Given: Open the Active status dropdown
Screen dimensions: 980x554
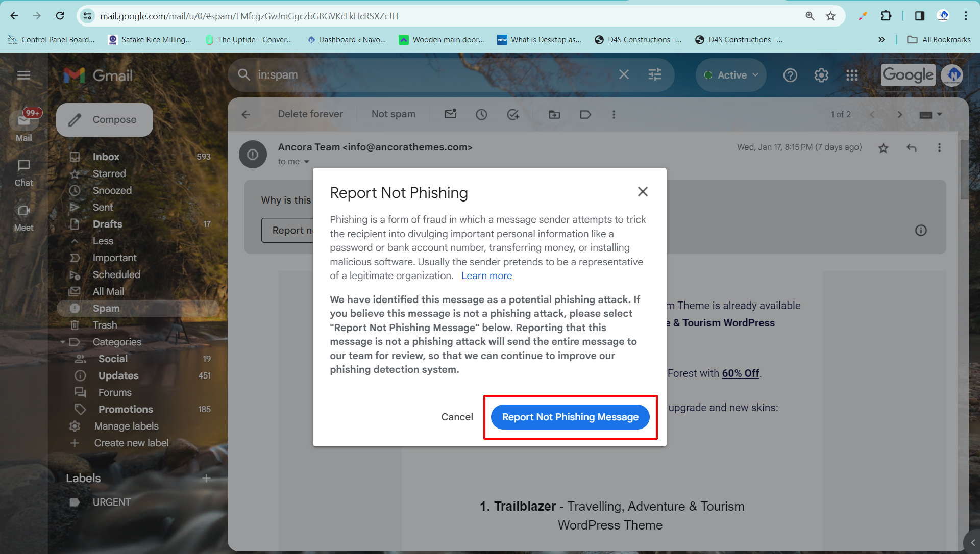Looking at the screenshot, I should pyautogui.click(x=731, y=75).
